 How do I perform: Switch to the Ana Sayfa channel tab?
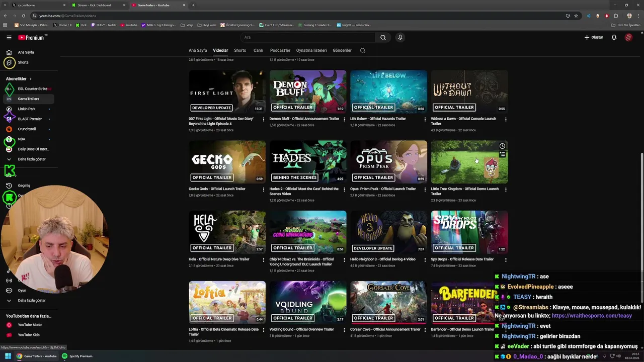(198, 50)
